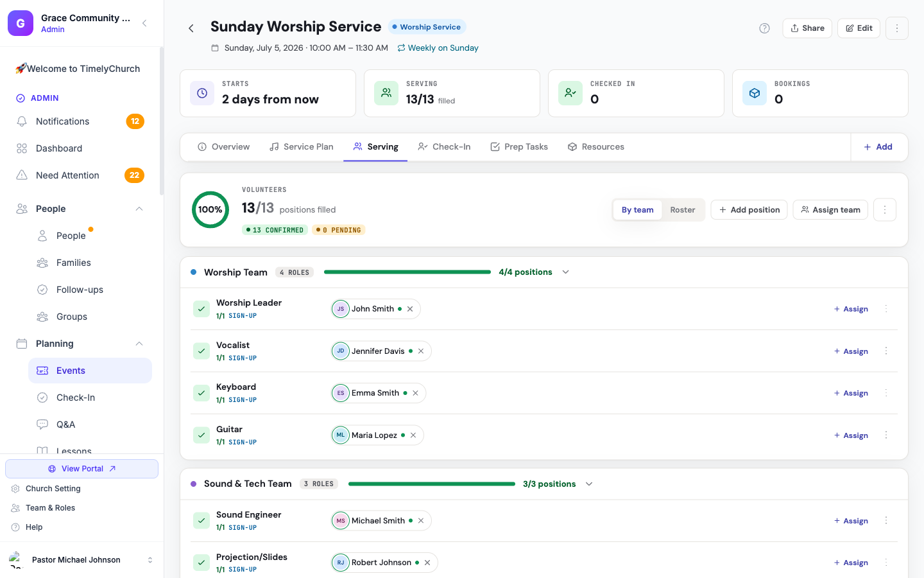The width and height of the screenshot is (924, 578).
Task: Open View Portal link
Action: 82,469
